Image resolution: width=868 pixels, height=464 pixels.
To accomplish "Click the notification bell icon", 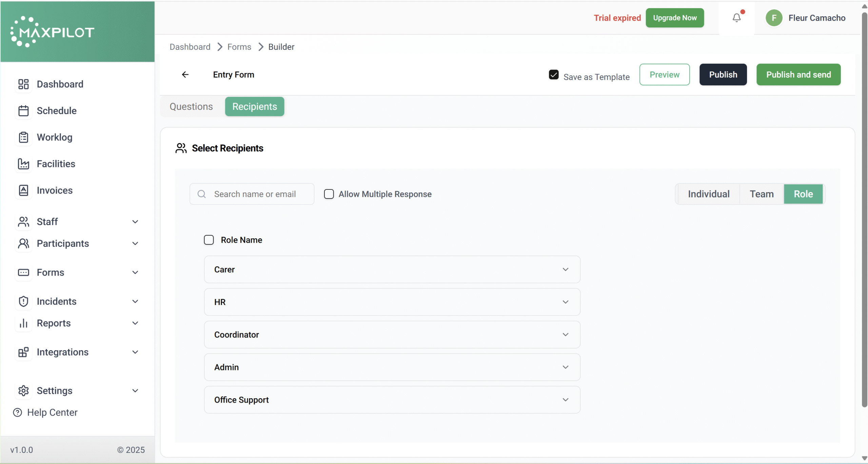I will pyautogui.click(x=736, y=18).
